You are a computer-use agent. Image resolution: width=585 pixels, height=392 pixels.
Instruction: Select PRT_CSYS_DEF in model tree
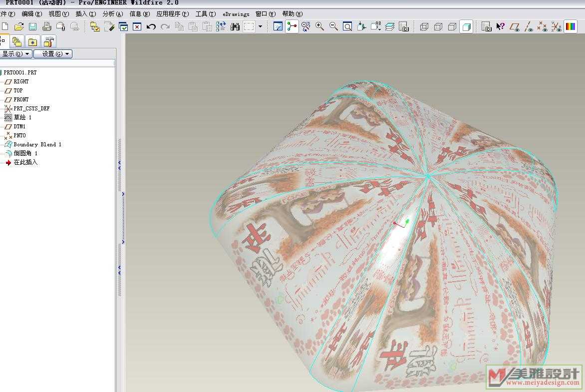pyautogui.click(x=31, y=108)
